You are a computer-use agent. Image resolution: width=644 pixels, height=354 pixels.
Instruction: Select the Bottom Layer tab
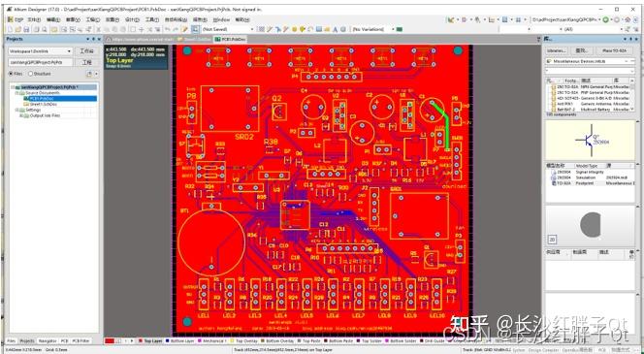coord(179,340)
